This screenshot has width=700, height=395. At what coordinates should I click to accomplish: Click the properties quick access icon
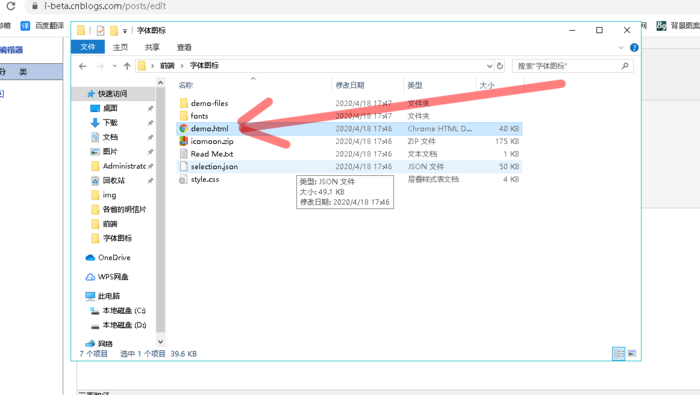tap(100, 30)
